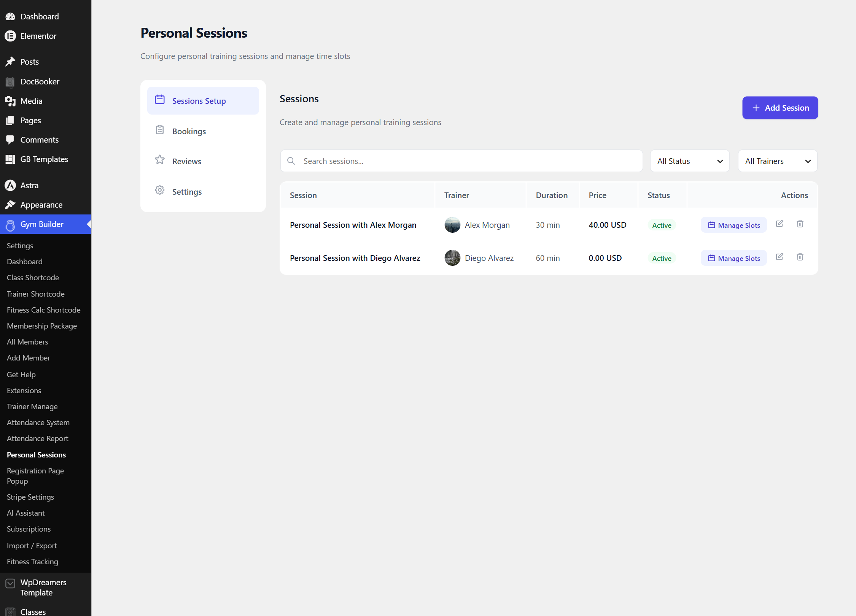This screenshot has height=616, width=856.
Task: Click the 0.00 USD price cell
Action: (605, 258)
